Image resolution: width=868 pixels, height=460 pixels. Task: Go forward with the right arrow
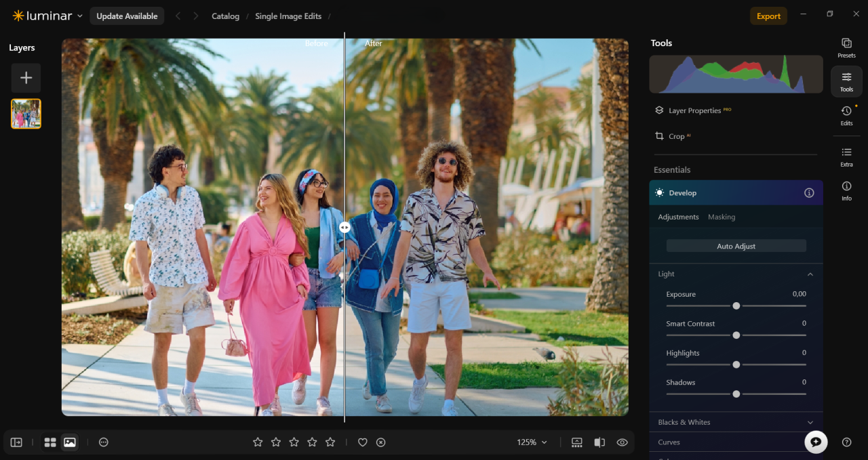point(196,16)
